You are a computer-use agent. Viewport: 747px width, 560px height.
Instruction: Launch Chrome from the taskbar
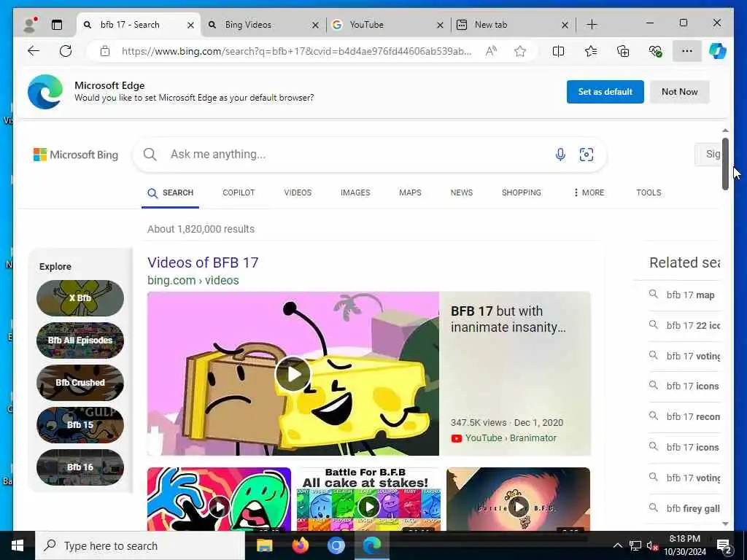pos(336,545)
